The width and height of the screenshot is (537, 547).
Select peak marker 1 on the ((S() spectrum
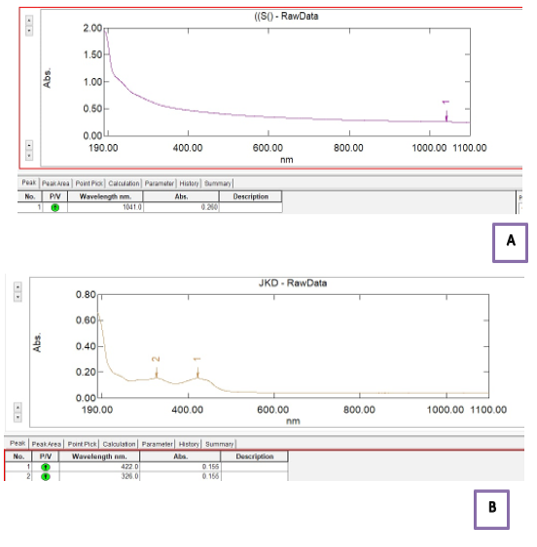(x=446, y=111)
